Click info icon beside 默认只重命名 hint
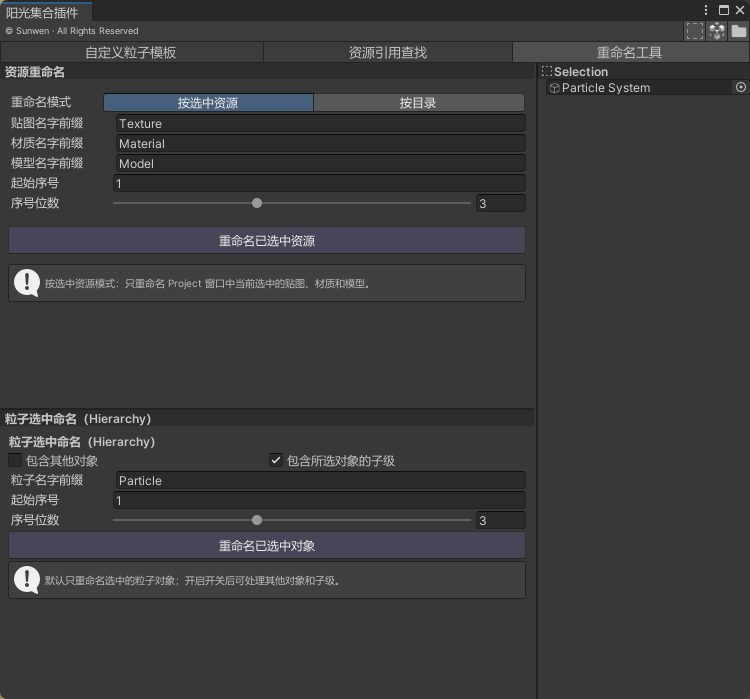750x699 pixels. pos(27,580)
